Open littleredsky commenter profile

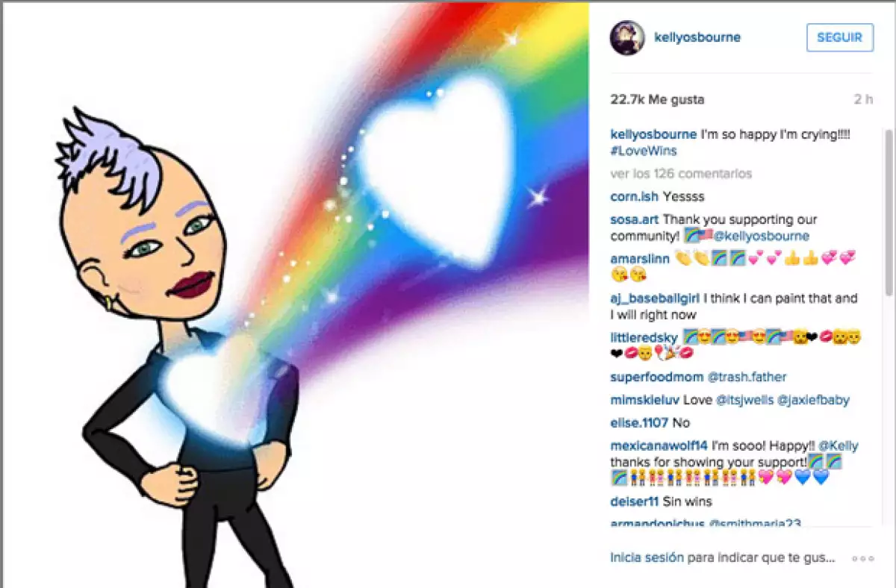point(644,338)
